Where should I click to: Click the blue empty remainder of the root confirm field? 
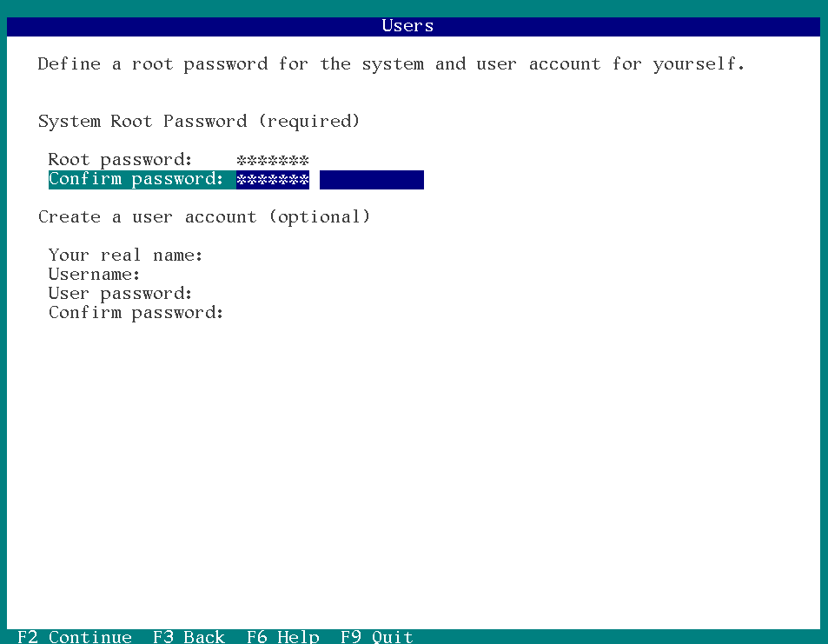pyautogui.click(x=372, y=180)
